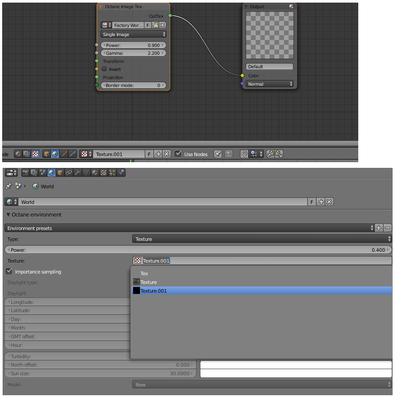The height and width of the screenshot is (400, 400).
Task: Select the World tab in properties header
Action: coord(51,173)
